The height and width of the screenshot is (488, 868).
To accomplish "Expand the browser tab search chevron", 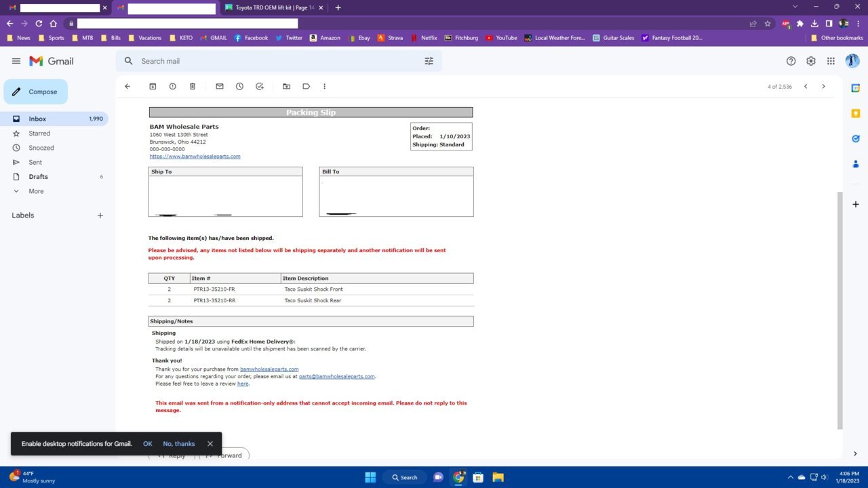I will pyautogui.click(x=795, y=7).
